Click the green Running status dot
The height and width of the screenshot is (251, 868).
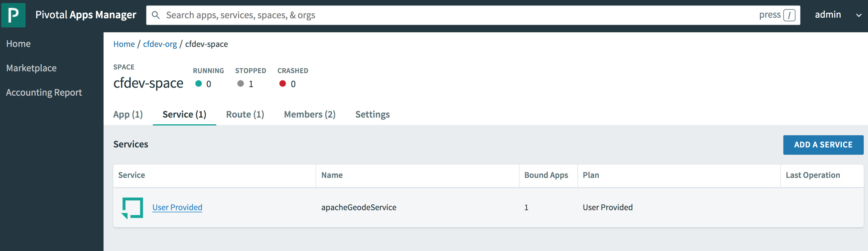(x=199, y=83)
